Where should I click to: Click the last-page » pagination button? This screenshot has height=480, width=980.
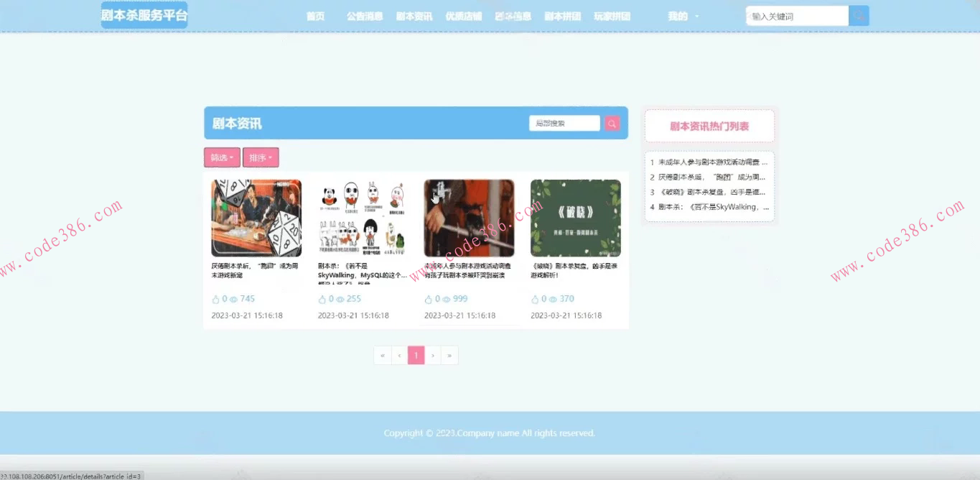tap(449, 354)
